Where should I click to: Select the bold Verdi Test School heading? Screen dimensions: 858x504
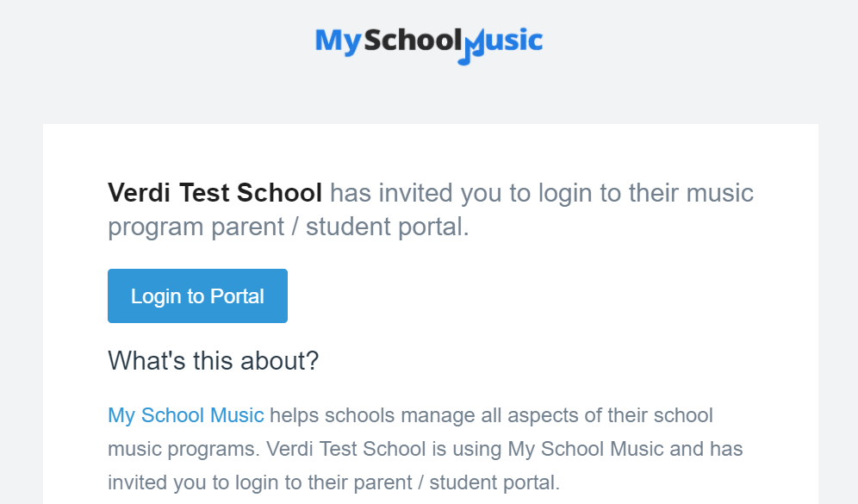click(215, 193)
